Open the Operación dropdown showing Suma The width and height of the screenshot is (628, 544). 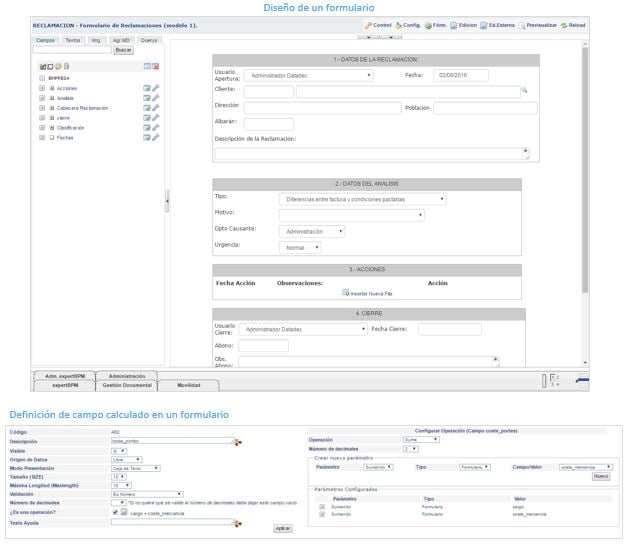click(421, 440)
